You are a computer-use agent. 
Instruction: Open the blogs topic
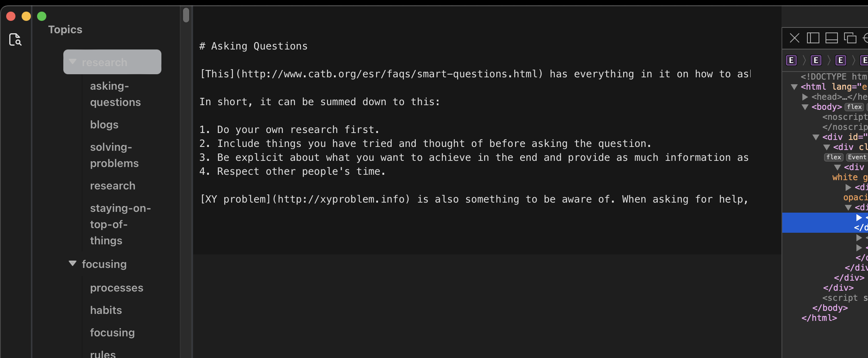point(104,124)
